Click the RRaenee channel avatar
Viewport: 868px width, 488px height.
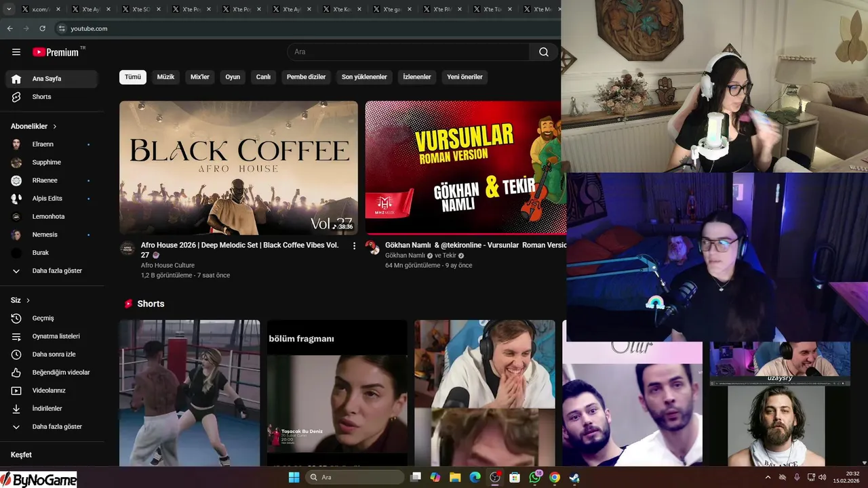coord(16,180)
